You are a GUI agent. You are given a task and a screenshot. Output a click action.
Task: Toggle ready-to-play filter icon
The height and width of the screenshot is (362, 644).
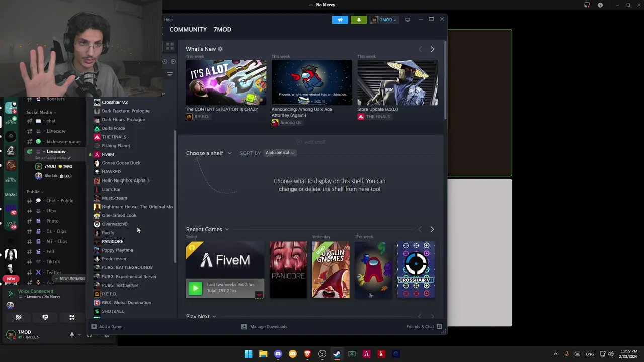point(173,61)
